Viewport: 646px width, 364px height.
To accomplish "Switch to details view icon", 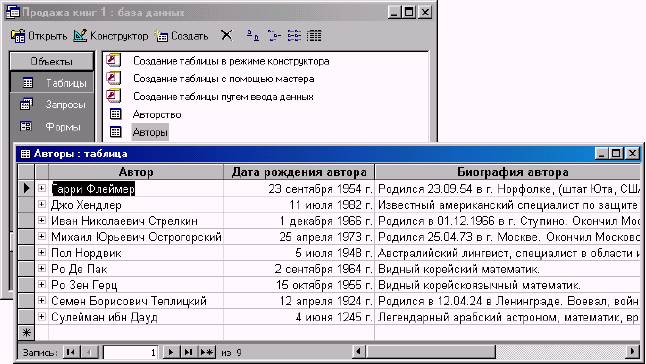I will coord(314,36).
